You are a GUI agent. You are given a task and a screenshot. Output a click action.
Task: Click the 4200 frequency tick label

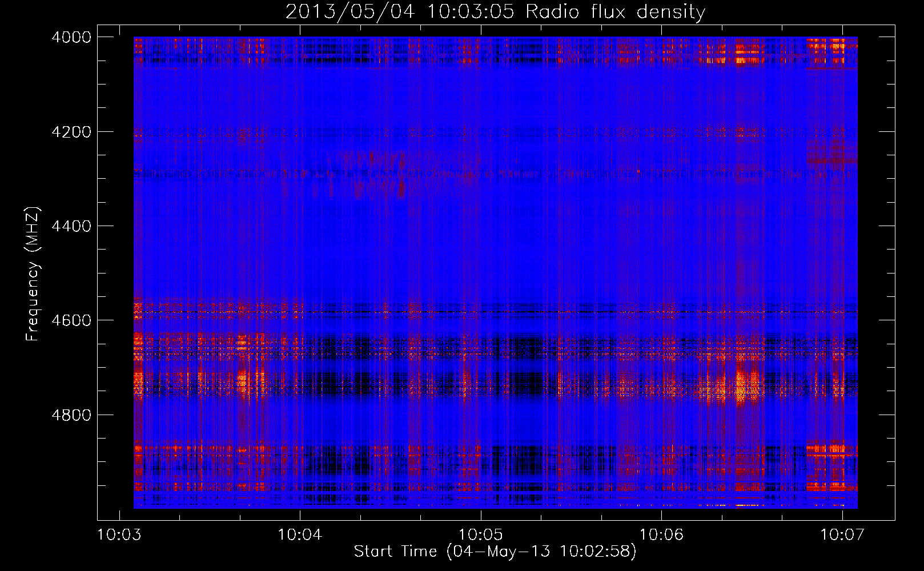click(x=71, y=132)
